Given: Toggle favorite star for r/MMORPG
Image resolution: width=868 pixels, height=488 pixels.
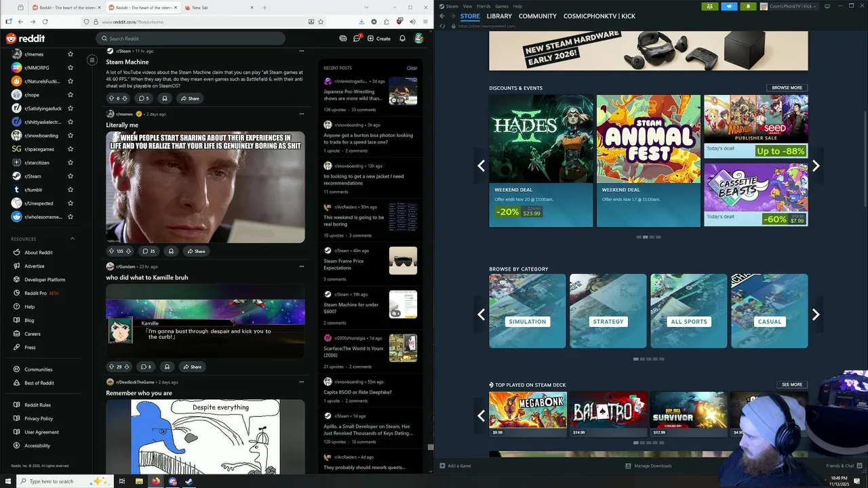Looking at the screenshot, I should coord(70,68).
